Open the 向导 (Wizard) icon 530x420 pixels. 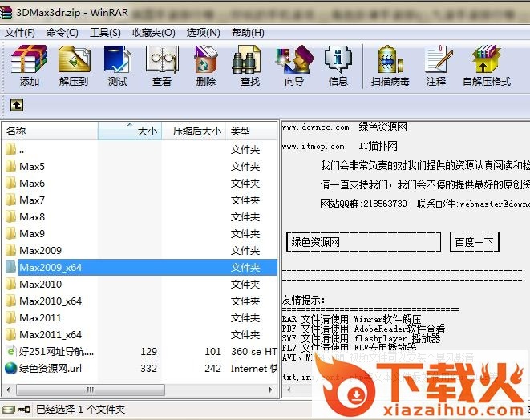tap(294, 59)
